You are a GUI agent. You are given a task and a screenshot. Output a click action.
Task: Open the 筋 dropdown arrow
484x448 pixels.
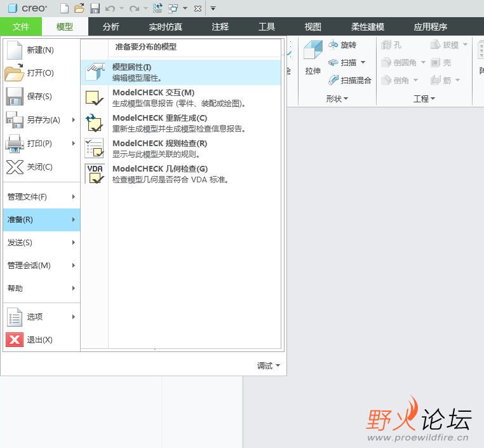pyautogui.click(x=458, y=80)
